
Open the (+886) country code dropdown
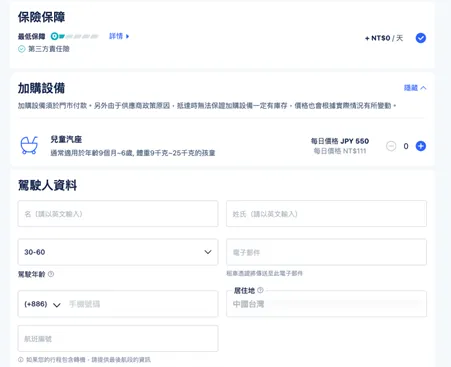42,304
